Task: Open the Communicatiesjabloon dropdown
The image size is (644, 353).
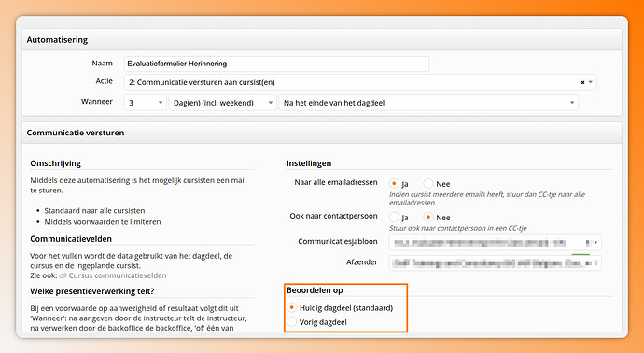Action: click(495, 243)
